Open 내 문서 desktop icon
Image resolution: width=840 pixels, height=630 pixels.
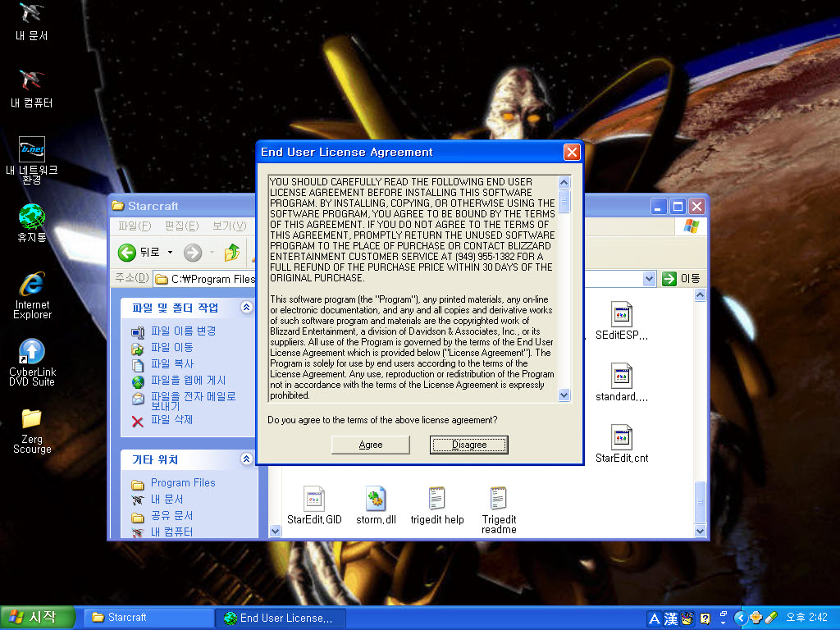31,21
